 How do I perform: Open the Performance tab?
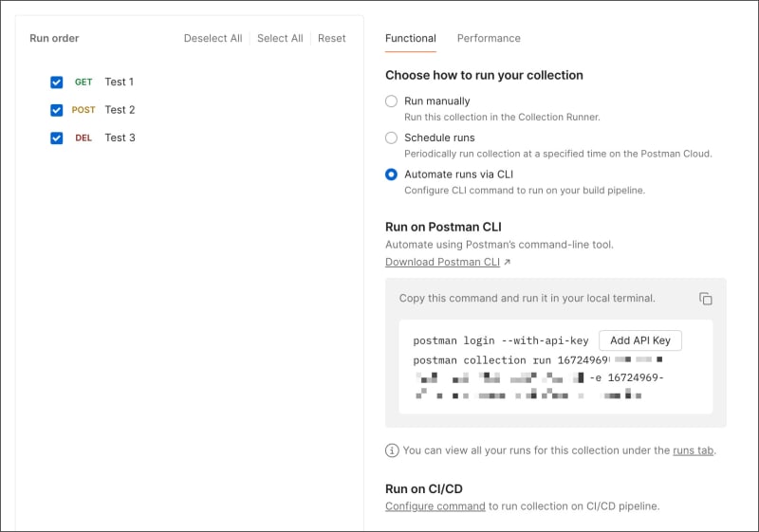tap(489, 38)
